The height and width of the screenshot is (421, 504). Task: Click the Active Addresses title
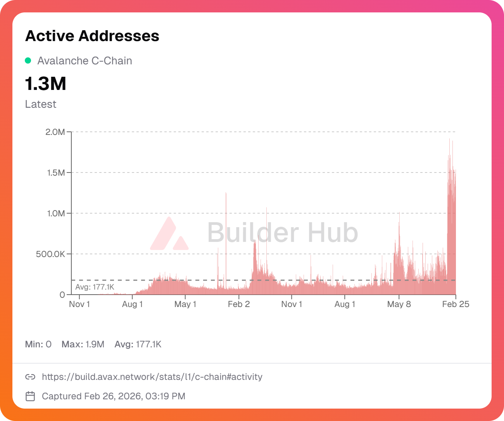pyautogui.click(x=92, y=36)
